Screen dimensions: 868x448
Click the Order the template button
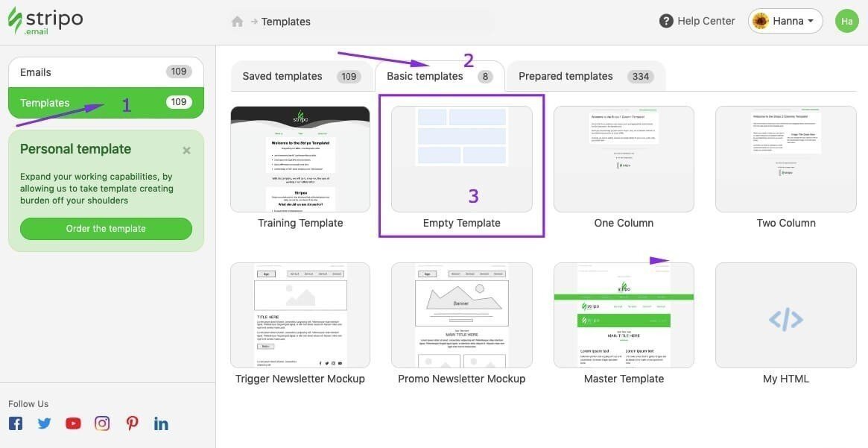tap(105, 228)
